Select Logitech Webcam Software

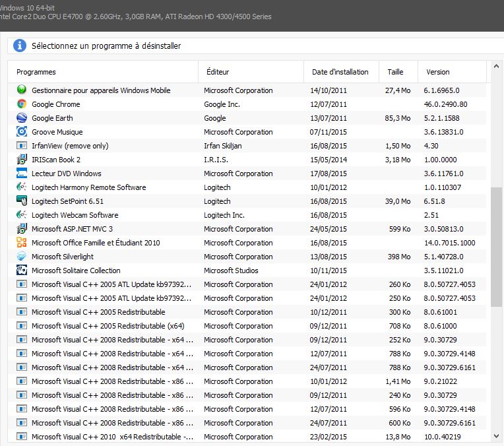click(75, 215)
